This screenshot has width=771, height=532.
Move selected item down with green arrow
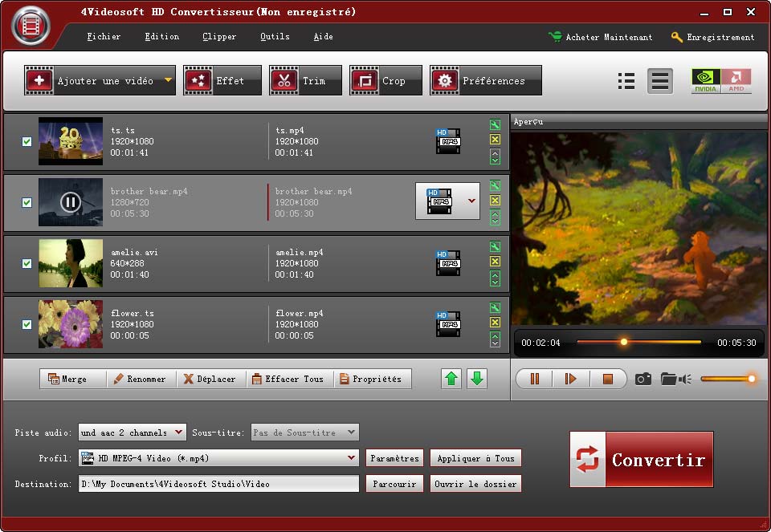pos(477,379)
